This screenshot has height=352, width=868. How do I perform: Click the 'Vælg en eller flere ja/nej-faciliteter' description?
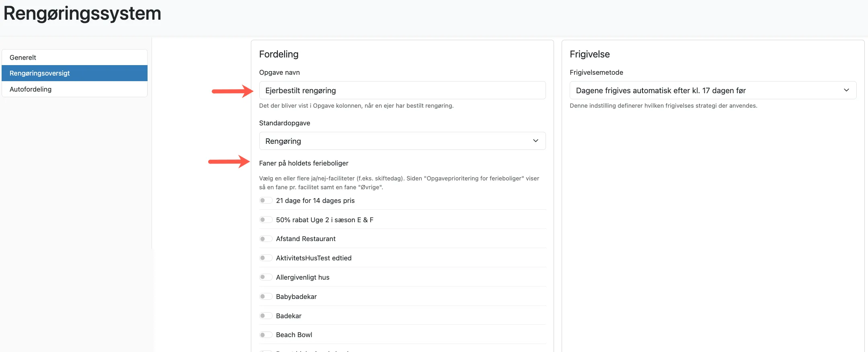[399, 183]
